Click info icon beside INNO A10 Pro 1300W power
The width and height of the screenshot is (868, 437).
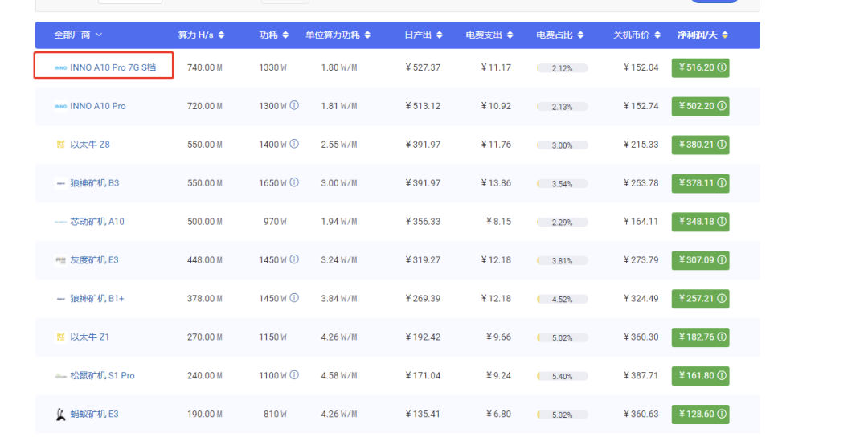[294, 105]
